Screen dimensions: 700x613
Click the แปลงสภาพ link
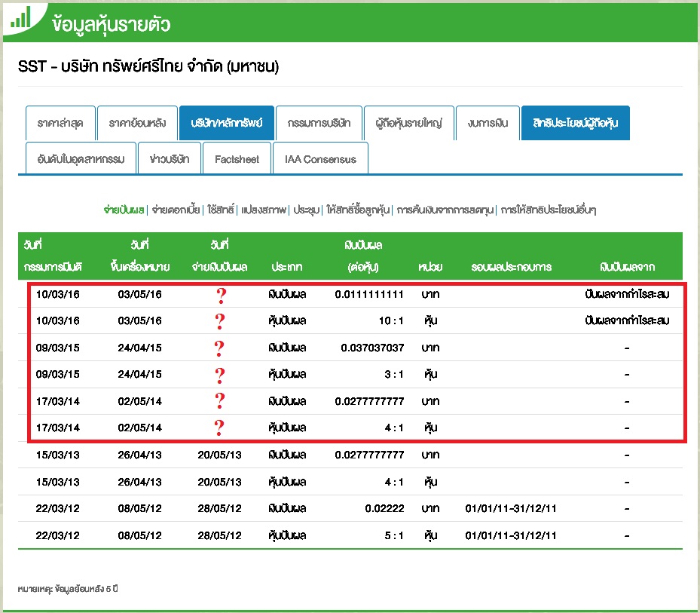pos(264,210)
